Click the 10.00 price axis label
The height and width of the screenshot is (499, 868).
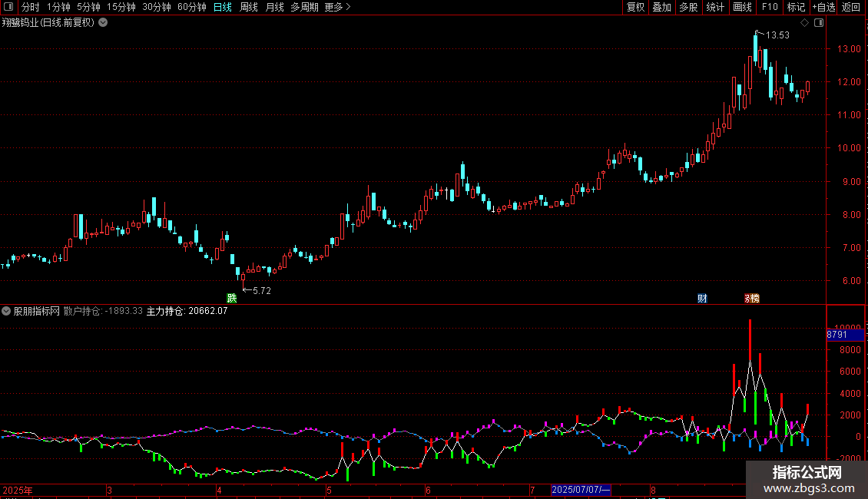(x=849, y=147)
